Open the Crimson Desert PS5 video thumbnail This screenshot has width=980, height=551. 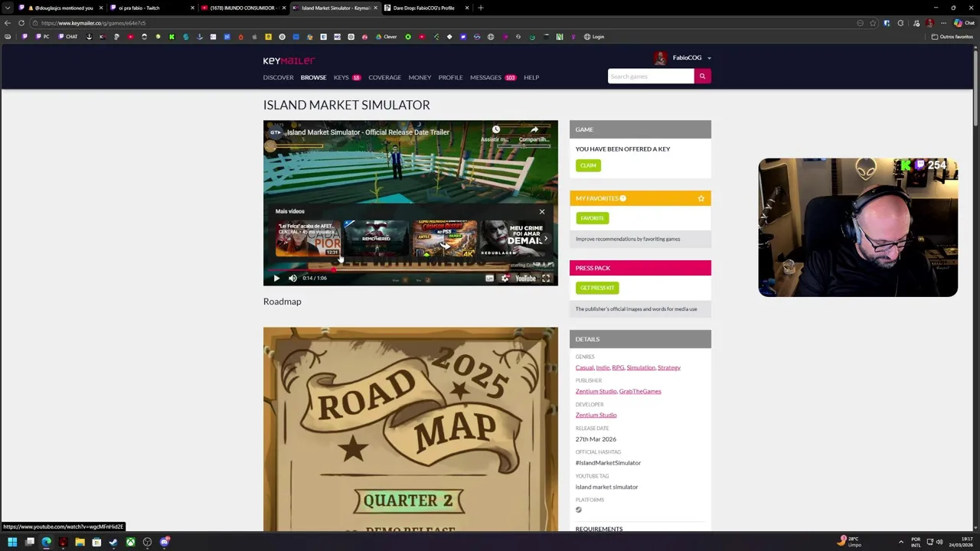click(445, 239)
